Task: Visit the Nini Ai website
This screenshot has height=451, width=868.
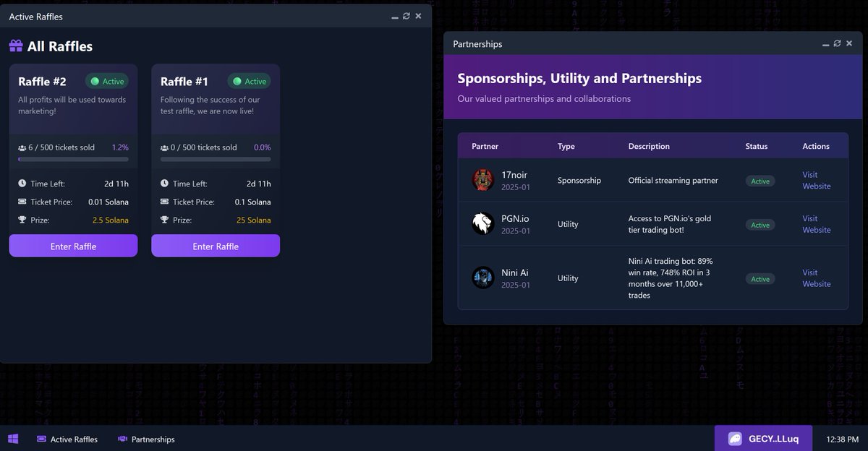Action: click(x=817, y=278)
